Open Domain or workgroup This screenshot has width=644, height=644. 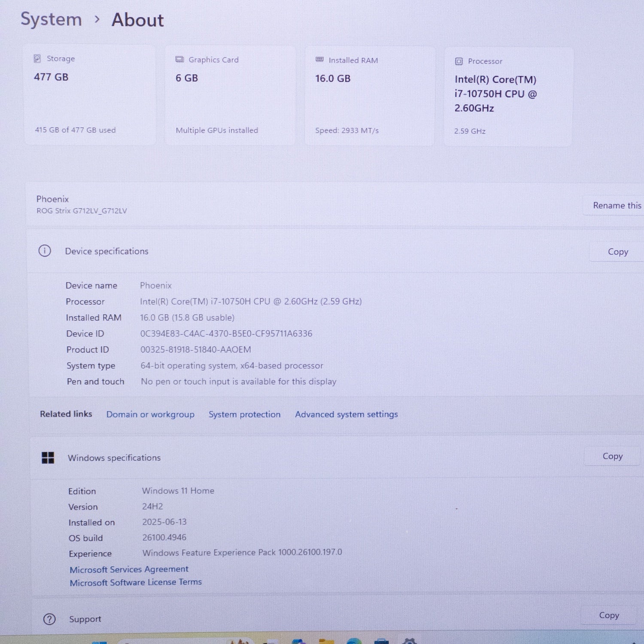[x=150, y=414]
